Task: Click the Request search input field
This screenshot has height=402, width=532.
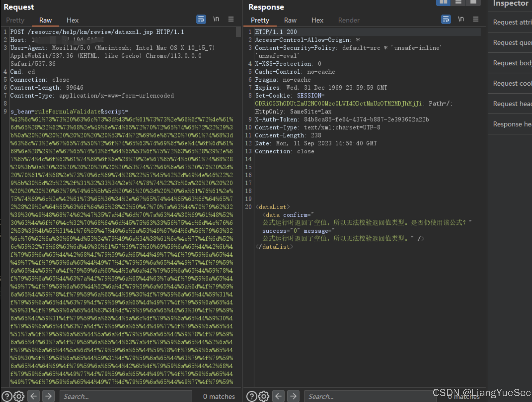Action: pos(126,396)
